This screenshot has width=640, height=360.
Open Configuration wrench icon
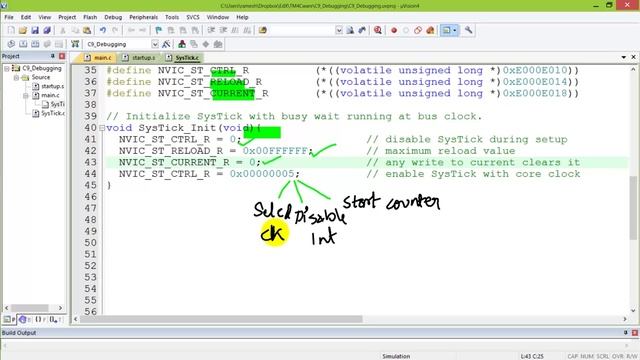pyautogui.click(x=469, y=30)
